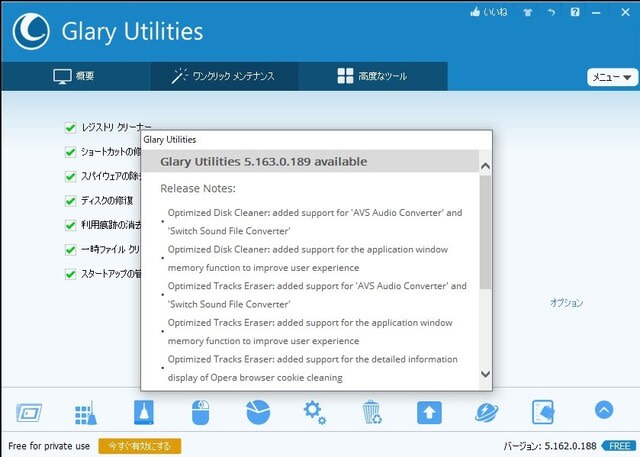This screenshot has height=457, width=640.
Task: Click the オプション link
Action: point(567,303)
